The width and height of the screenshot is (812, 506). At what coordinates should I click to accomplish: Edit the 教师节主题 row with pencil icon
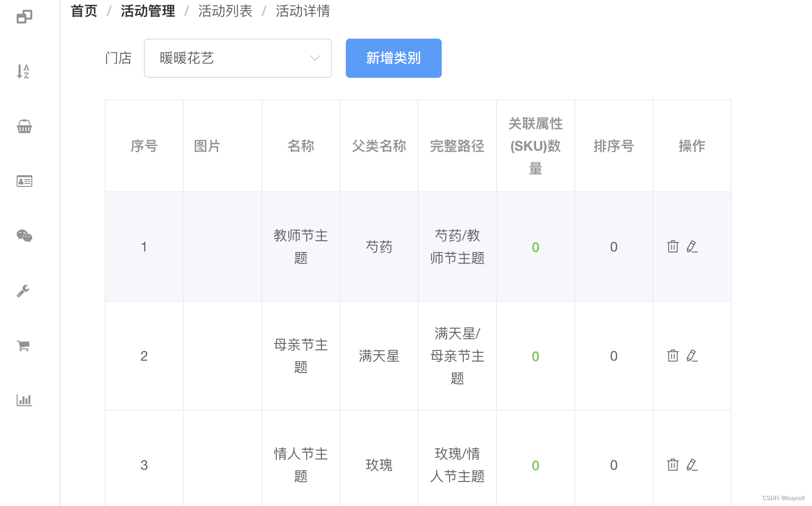(x=692, y=247)
